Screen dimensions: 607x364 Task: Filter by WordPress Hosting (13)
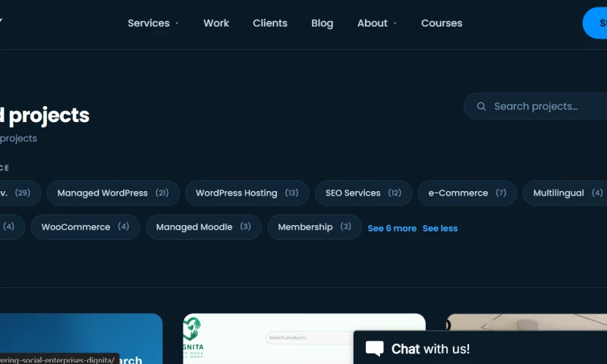click(247, 193)
